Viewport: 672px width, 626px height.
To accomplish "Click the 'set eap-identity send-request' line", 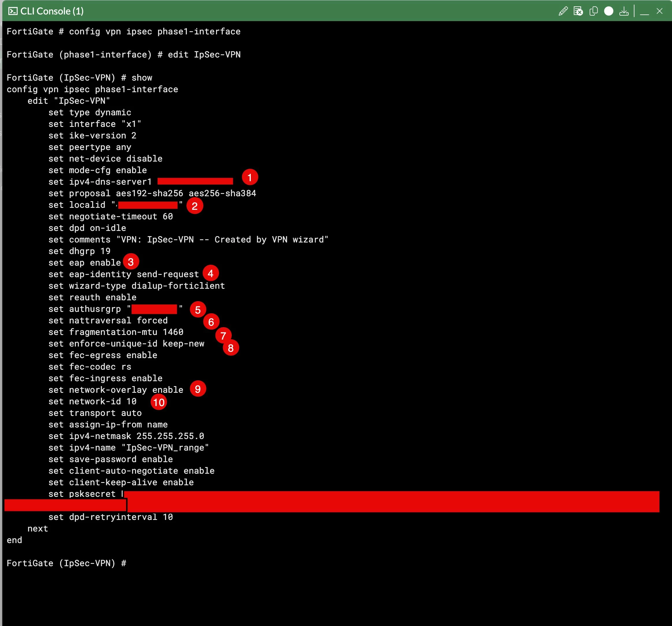I will coord(123,274).
